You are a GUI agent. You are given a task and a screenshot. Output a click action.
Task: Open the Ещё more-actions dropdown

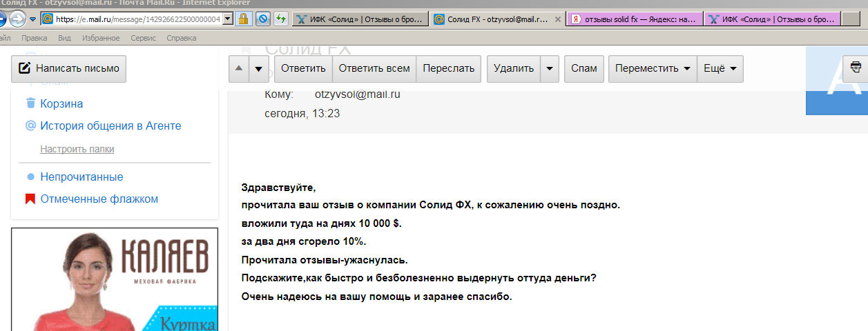pyautogui.click(x=720, y=68)
